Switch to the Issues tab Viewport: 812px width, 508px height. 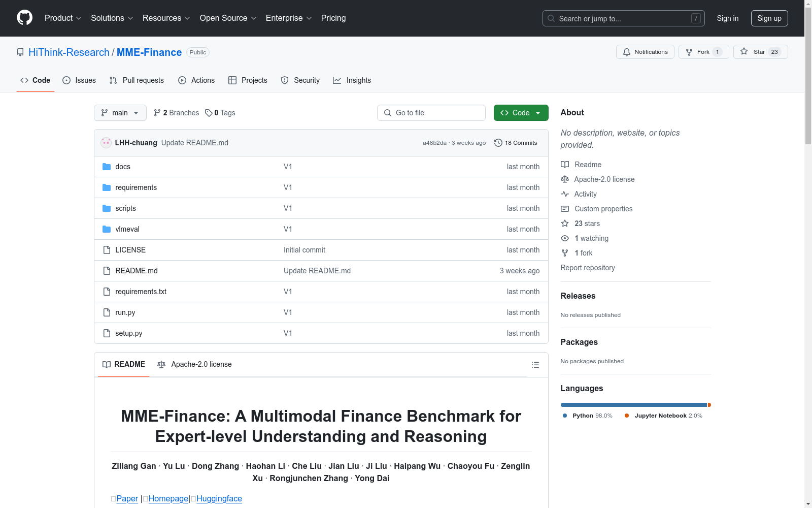click(79, 80)
